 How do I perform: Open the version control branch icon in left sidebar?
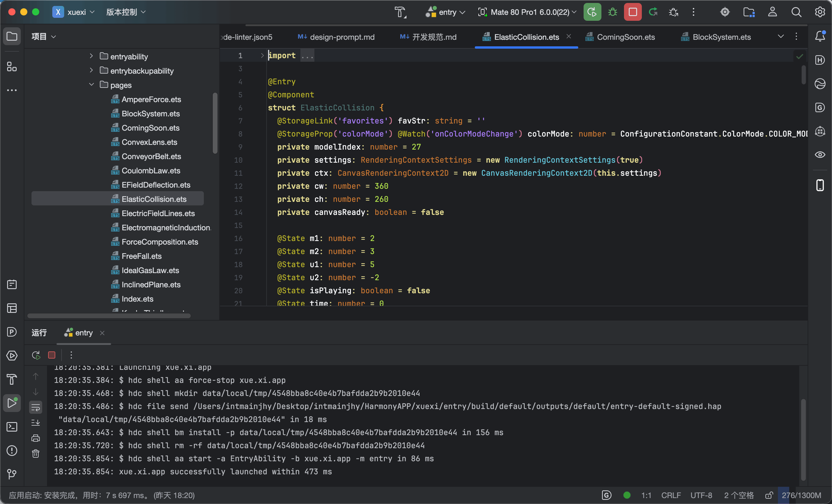point(12,474)
